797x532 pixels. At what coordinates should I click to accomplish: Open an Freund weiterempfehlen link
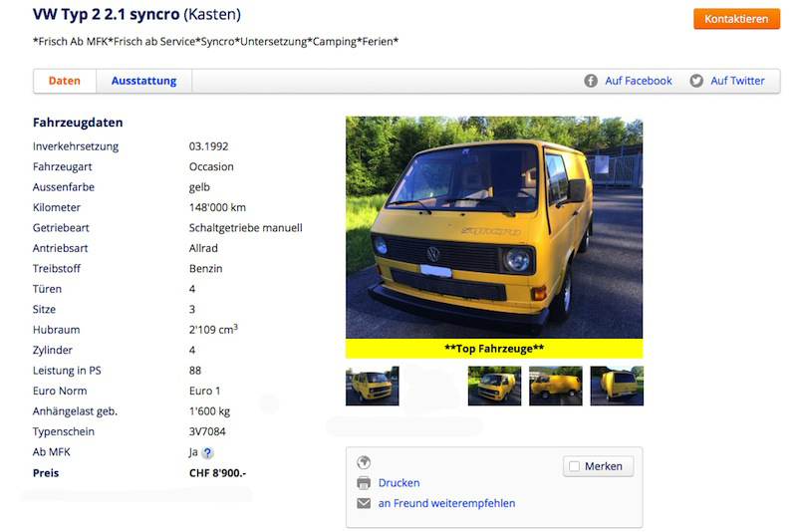pos(446,503)
